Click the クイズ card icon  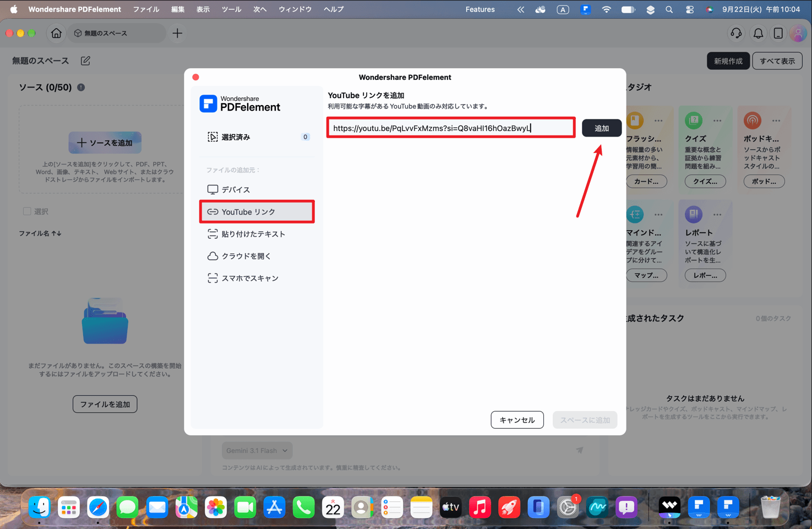coord(694,120)
